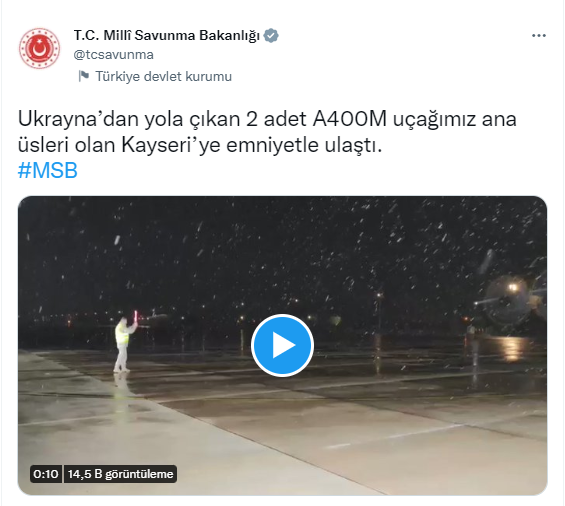Open the #MSB hashtag link
The height and width of the screenshot is (506, 565).
pos(48,170)
